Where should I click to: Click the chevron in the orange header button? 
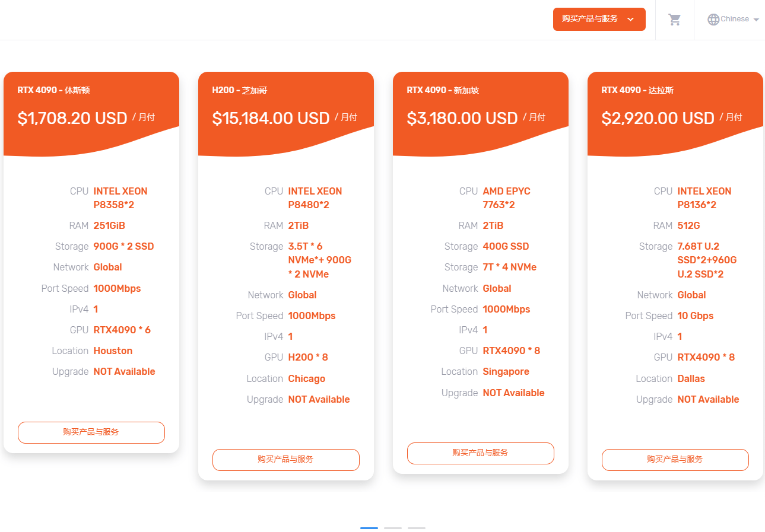pyautogui.click(x=630, y=20)
